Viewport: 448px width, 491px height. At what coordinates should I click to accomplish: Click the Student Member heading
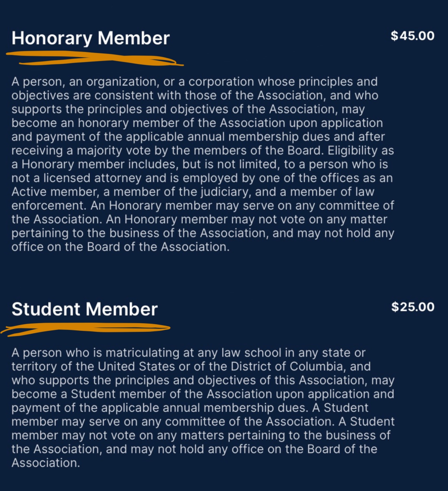84,309
